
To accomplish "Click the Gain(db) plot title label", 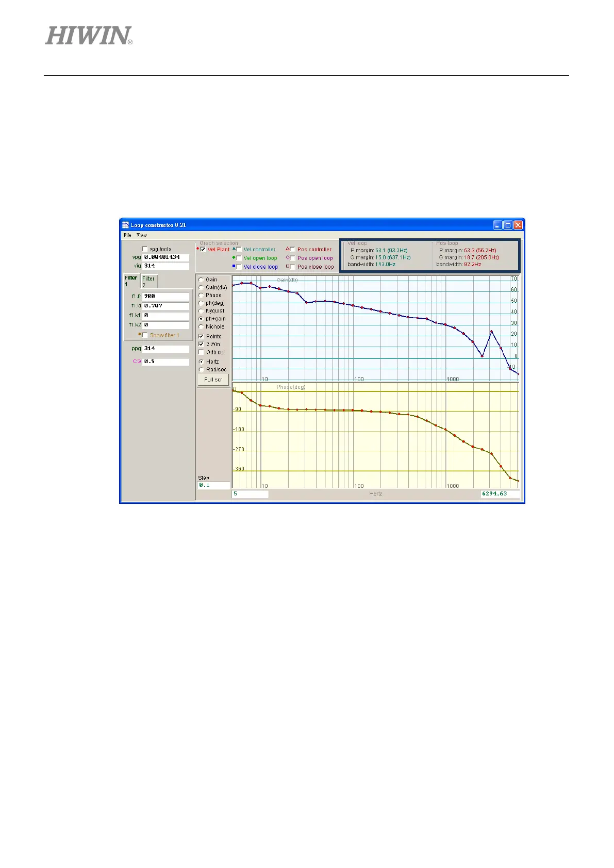I will pos(287,280).
